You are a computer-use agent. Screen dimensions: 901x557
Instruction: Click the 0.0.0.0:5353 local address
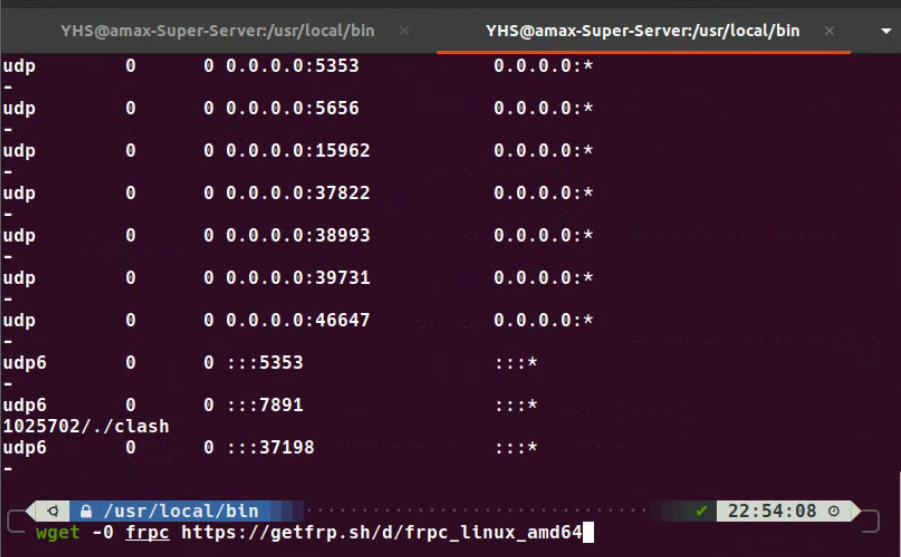pyautogui.click(x=292, y=66)
